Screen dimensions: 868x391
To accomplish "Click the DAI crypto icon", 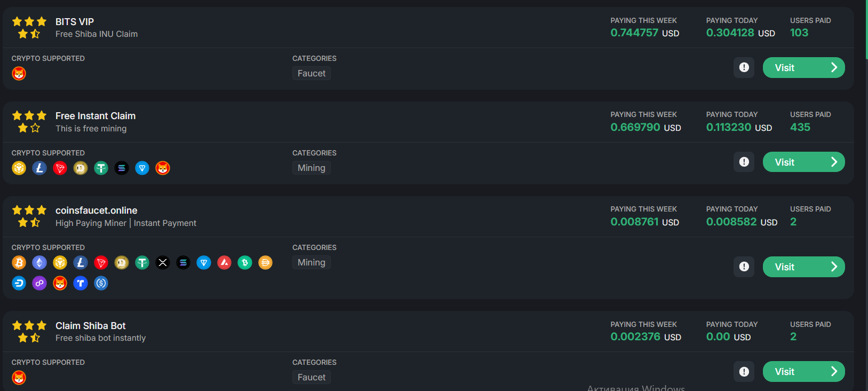I will [x=265, y=263].
